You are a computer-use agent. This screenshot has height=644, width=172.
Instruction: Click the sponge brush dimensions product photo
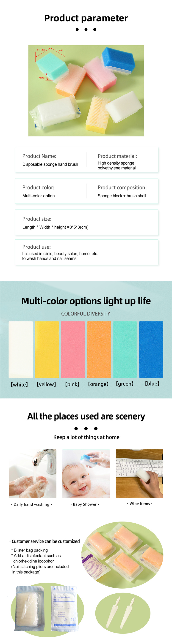coord(86,90)
